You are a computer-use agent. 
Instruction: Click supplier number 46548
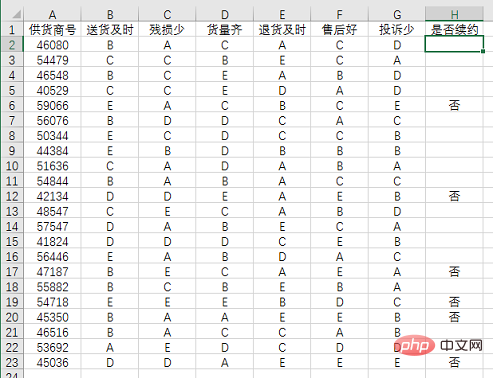click(52, 75)
